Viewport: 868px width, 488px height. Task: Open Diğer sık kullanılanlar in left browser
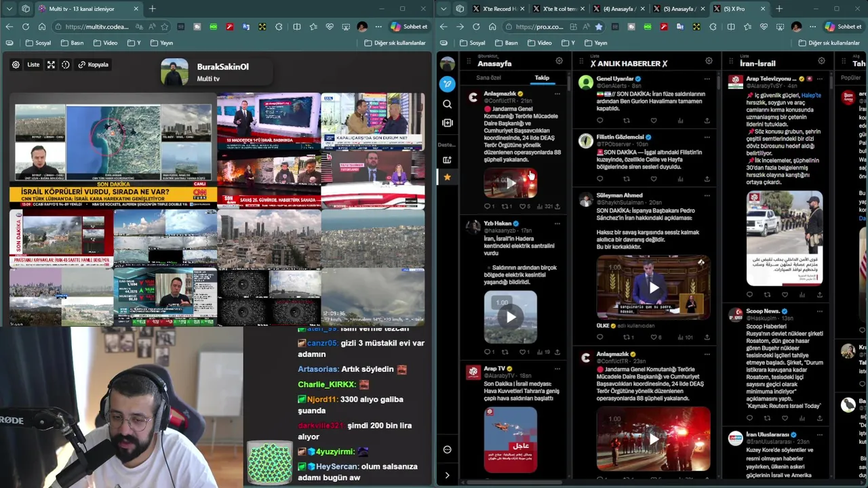pos(395,43)
